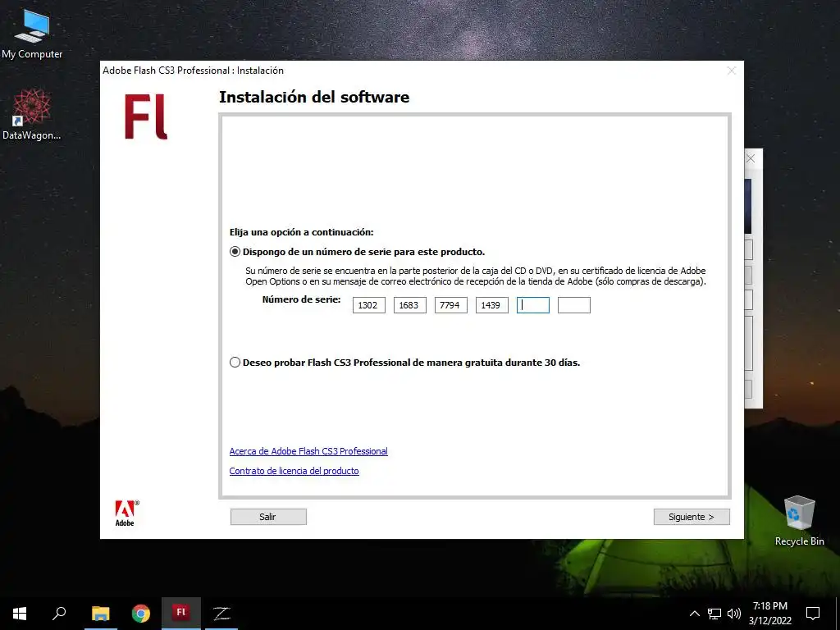Open the volume control tray icon
Image resolution: width=840 pixels, height=630 pixels.
pyautogui.click(x=734, y=614)
